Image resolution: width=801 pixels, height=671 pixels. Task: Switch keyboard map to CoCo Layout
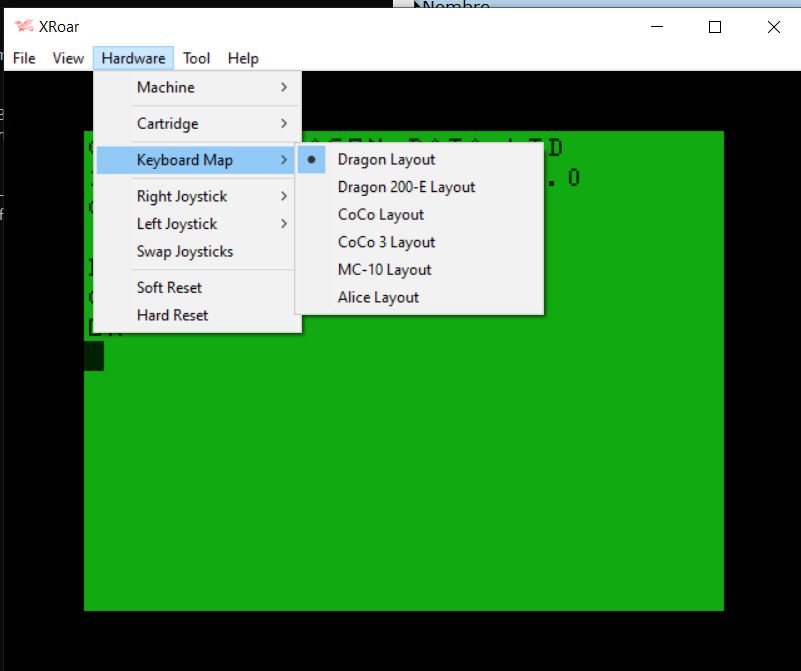pyautogui.click(x=381, y=214)
